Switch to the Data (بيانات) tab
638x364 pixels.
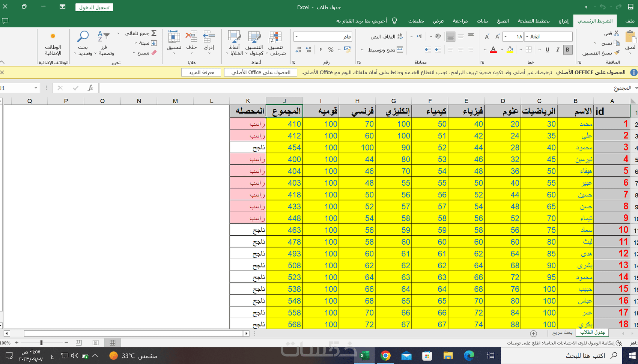[482, 21]
